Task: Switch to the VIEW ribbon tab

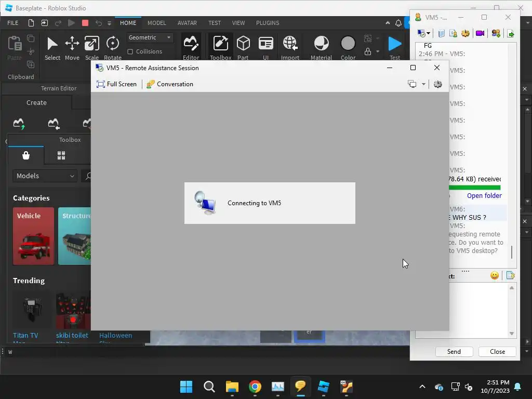Action: (x=238, y=23)
